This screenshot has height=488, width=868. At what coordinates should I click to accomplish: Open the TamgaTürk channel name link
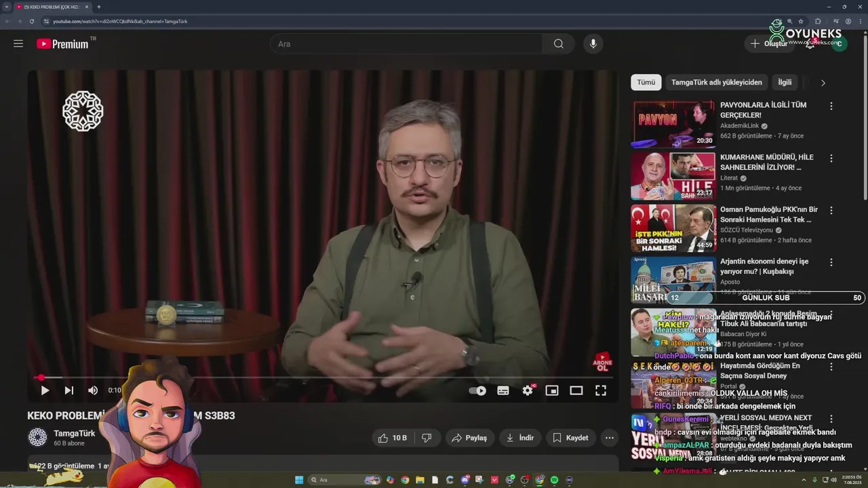pyautogui.click(x=75, y=433)
